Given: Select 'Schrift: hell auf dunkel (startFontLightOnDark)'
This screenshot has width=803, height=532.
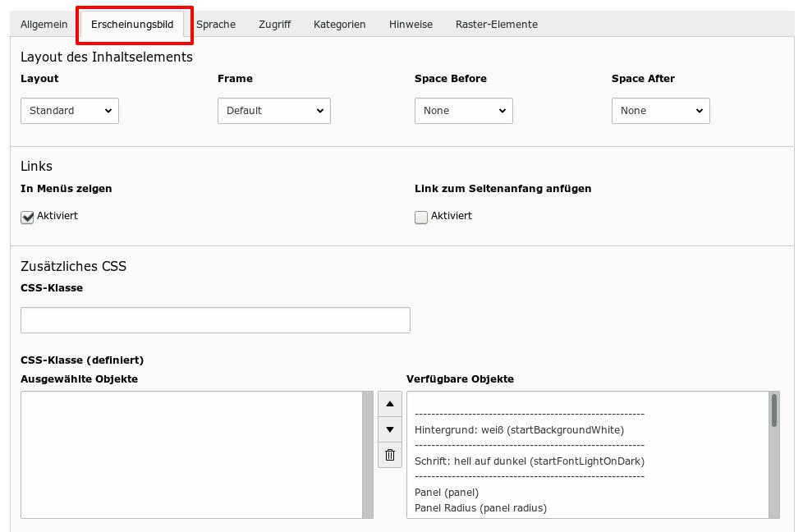Looking at the screenshot, I should 530,461.
